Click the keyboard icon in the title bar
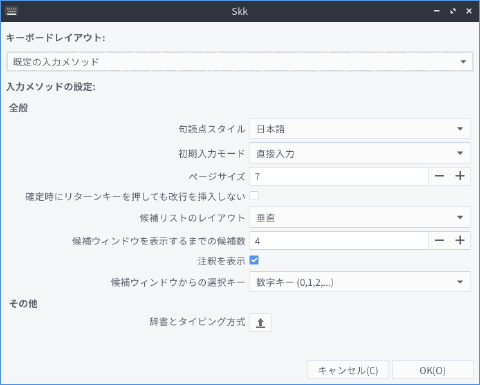480x385 pixels. [x=11, y=11]
